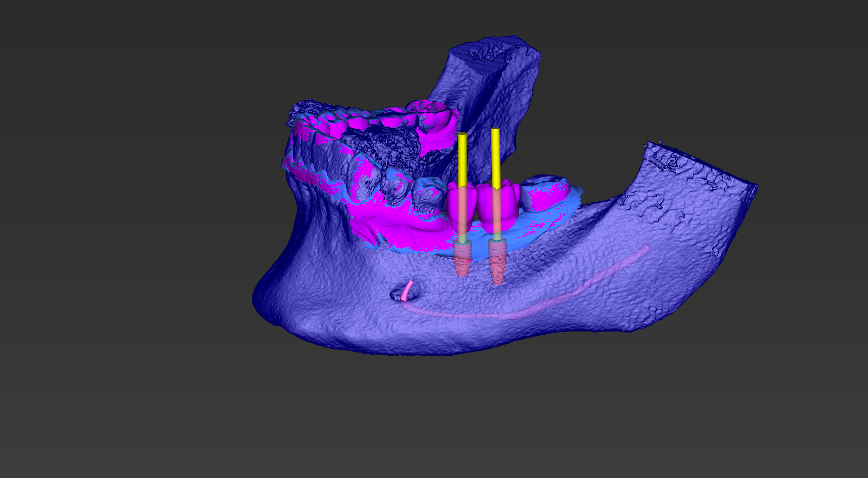Select the molar behind the virtual crowns
Viewport: 868px width, 478px height.
[546, 193]
